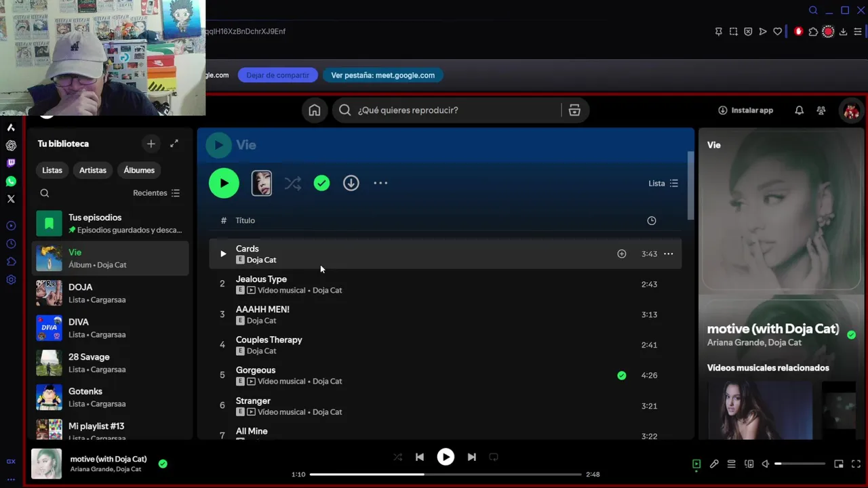Click the album preview thumbnail next to play
Screen dimensions: 868x488
(x=262, y=183)
